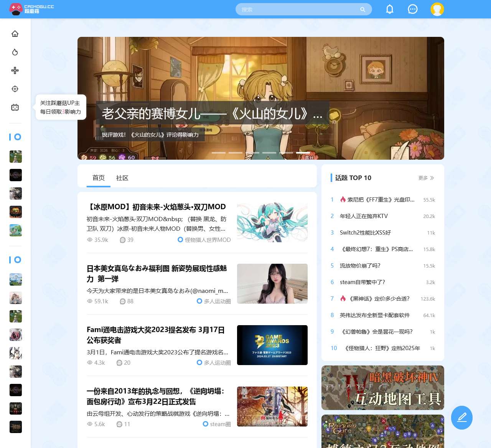Visit the 怪物猎人世界MOD circle link
This screenshot has width=491, height=448.
[x=208, y=240]
